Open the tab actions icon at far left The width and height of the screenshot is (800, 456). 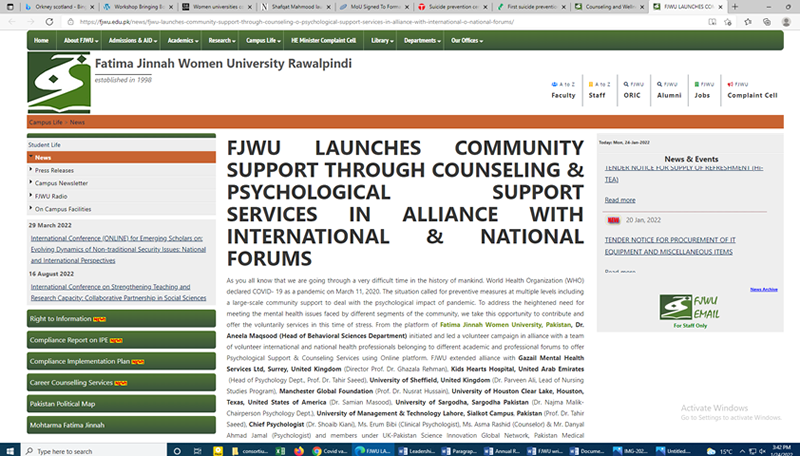(x=10, y=7)
